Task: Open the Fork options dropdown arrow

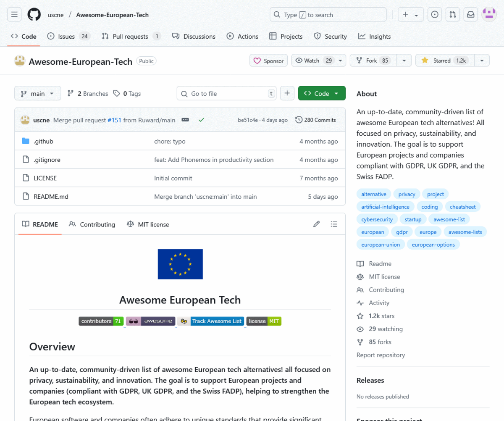Action: pos(404,61)
